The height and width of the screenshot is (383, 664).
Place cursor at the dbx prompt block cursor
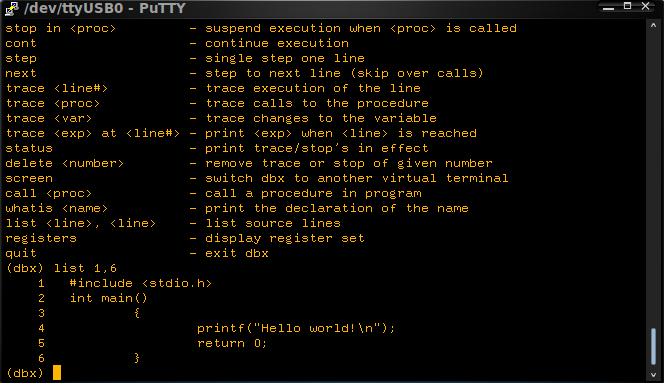[57, 373]
